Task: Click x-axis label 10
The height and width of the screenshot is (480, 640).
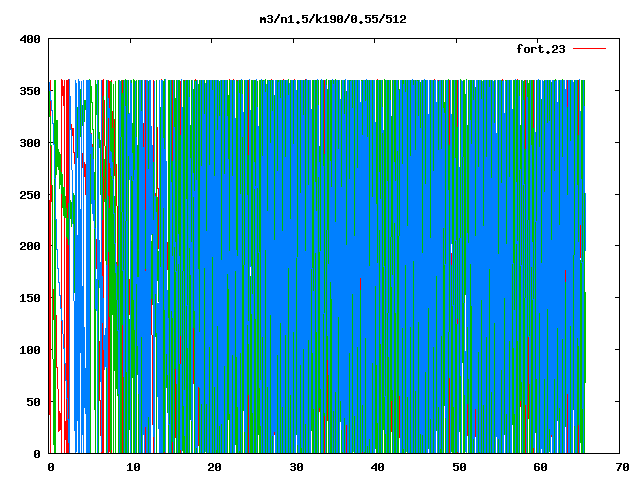Action: click(x=133, y=467)
